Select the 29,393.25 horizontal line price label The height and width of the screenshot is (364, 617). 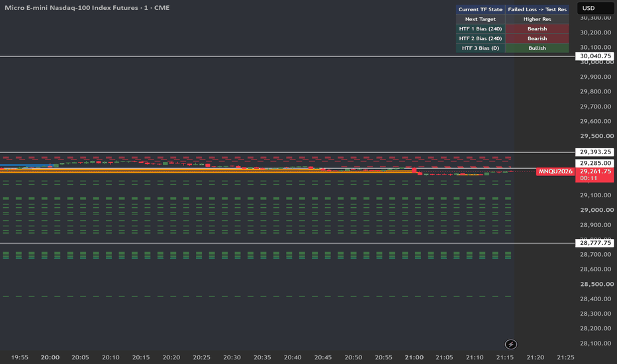tap(595, 152)
